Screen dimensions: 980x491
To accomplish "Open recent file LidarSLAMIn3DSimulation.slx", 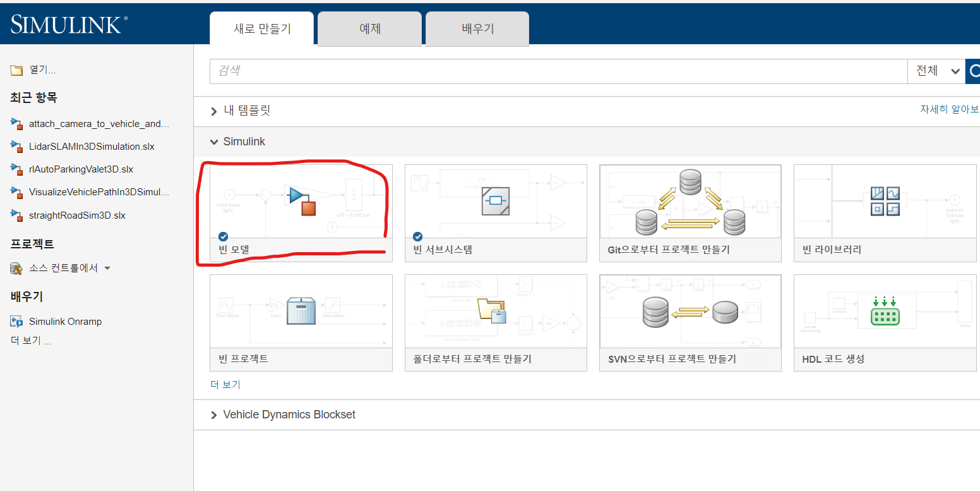I will point(92,147).
